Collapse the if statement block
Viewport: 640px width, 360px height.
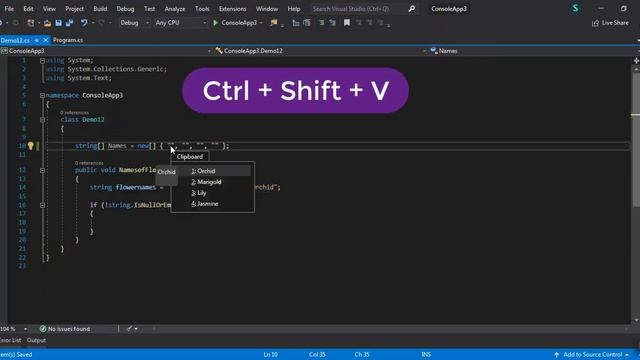click(x=42, y=205)
